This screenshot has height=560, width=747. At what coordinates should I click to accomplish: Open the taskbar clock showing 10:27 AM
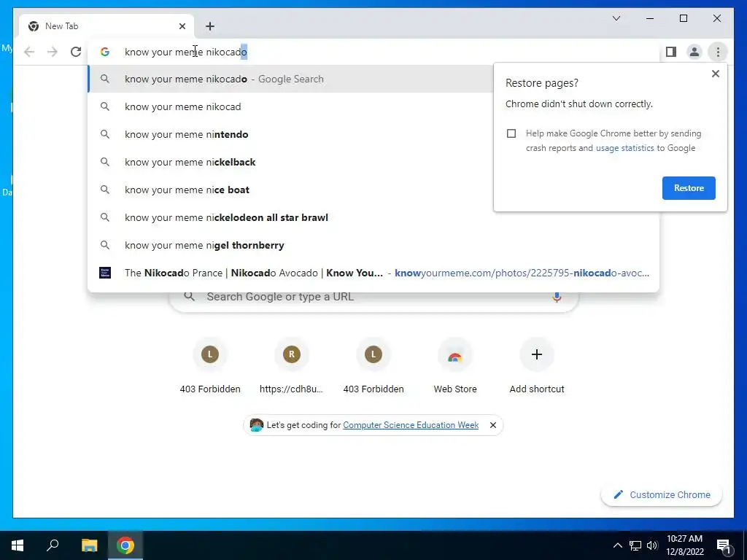pos(684,545)
